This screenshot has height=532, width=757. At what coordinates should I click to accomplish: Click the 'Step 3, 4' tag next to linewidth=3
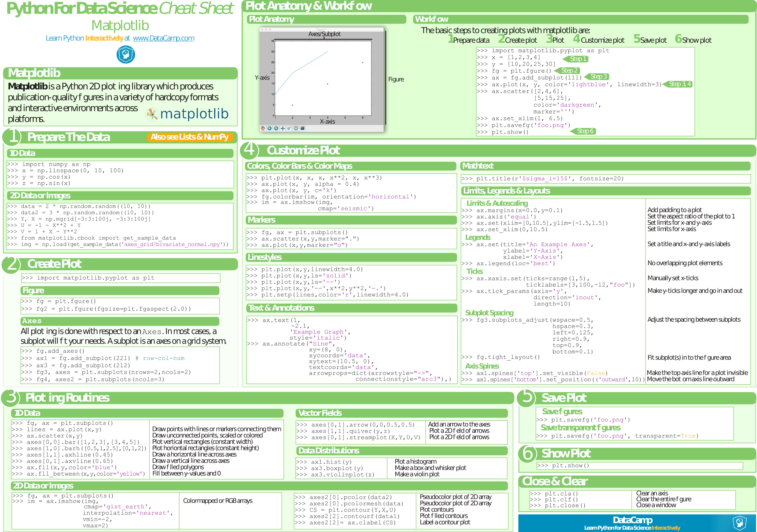[x=677, y=84]
